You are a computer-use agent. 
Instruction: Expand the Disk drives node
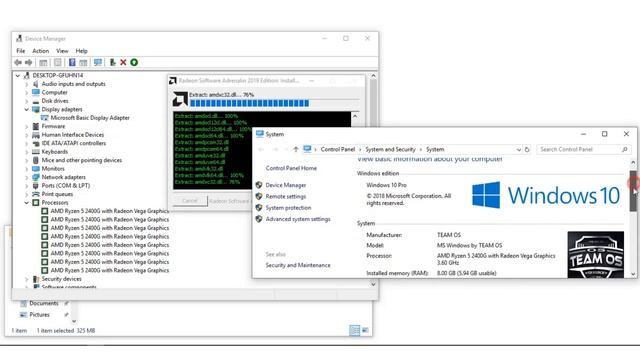pyautogui.click(x=27, y=101)
